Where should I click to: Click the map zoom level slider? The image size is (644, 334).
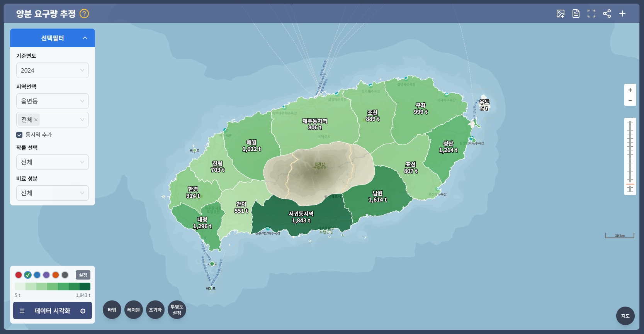point(630,156)
